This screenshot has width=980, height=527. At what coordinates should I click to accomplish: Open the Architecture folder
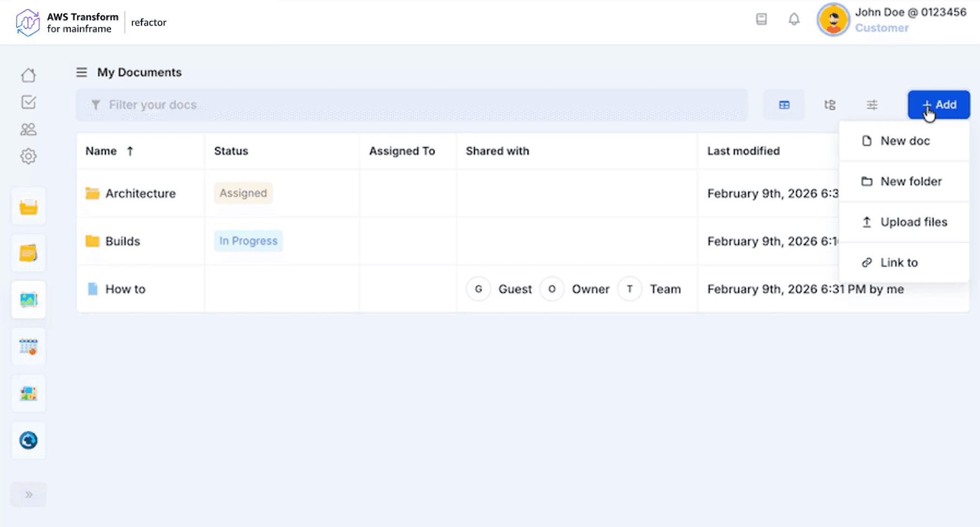[x=140, y=193]
